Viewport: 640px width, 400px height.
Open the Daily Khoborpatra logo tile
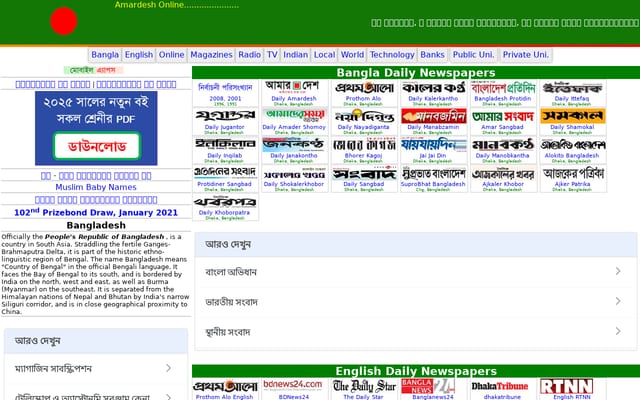[225, 202]
